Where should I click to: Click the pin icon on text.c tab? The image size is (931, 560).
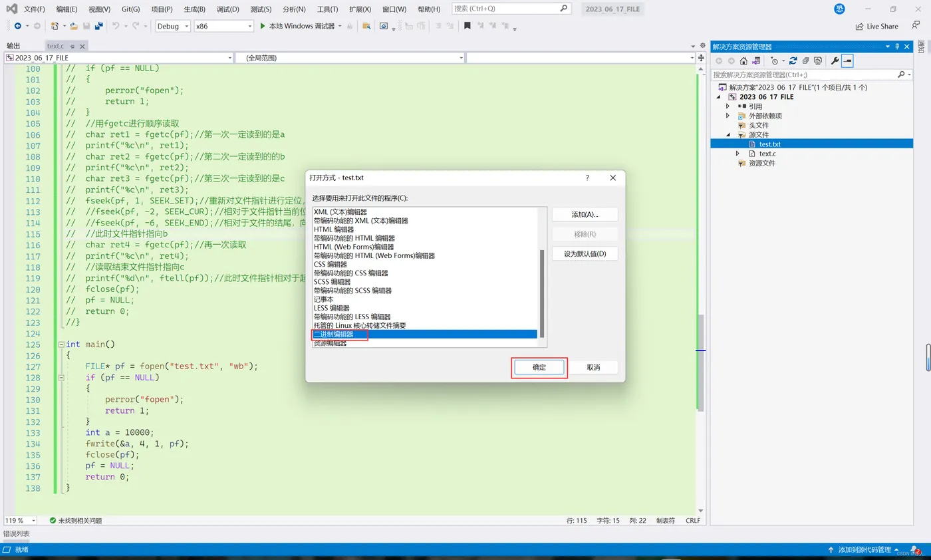click(72, 46)
